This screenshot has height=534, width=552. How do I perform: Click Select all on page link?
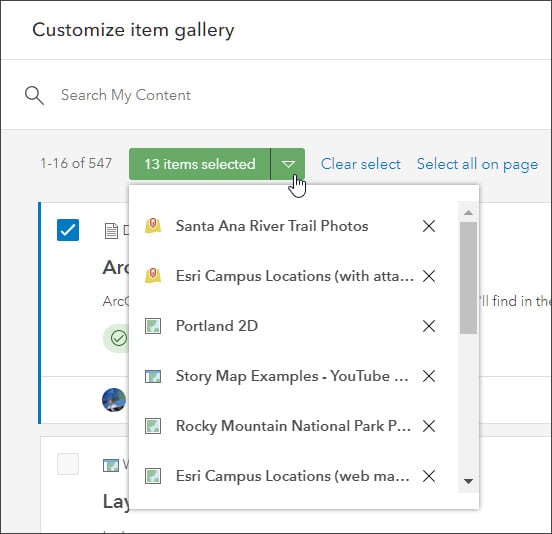tap(477, 164)
